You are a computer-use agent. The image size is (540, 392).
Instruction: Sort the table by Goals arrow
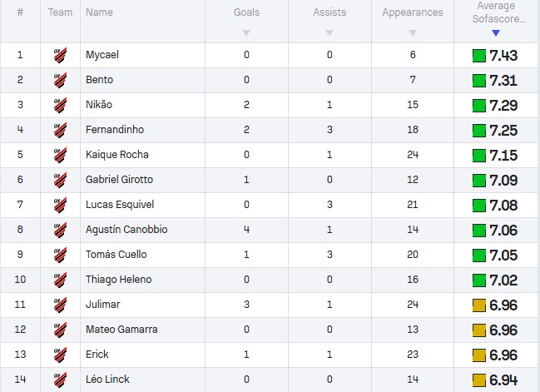246,33
